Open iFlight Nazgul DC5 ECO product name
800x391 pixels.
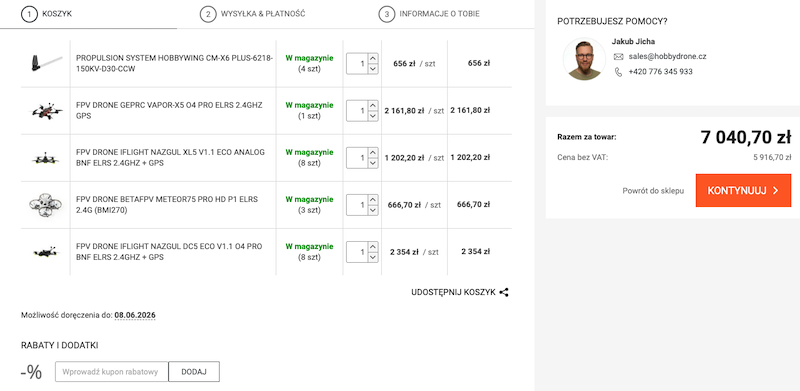[x=169, y=252]
